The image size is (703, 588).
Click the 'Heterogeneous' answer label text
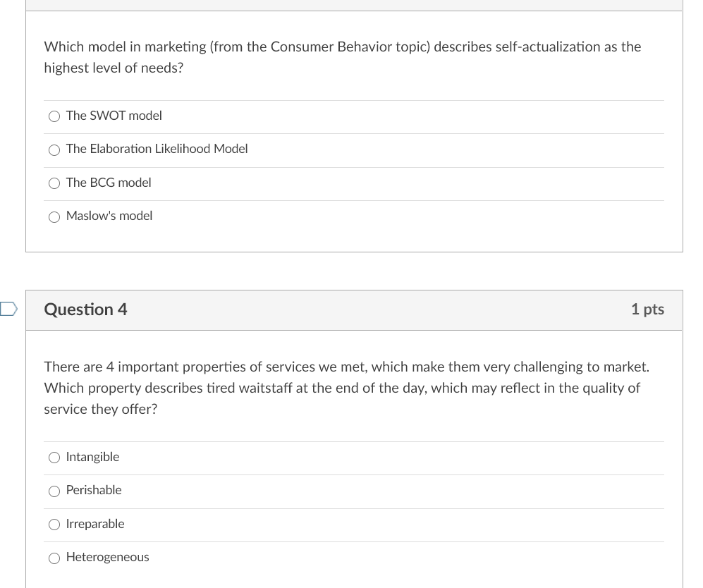coord(108,557)
